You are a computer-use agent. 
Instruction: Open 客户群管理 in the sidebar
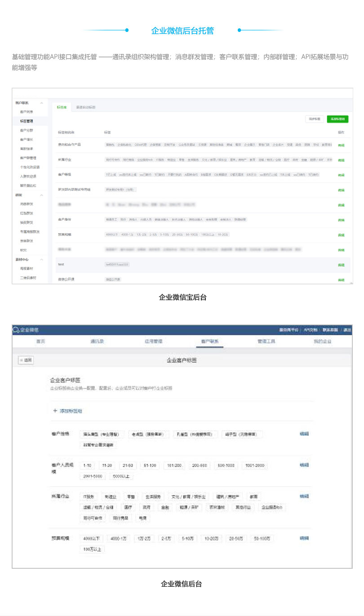tap(28, 158)
